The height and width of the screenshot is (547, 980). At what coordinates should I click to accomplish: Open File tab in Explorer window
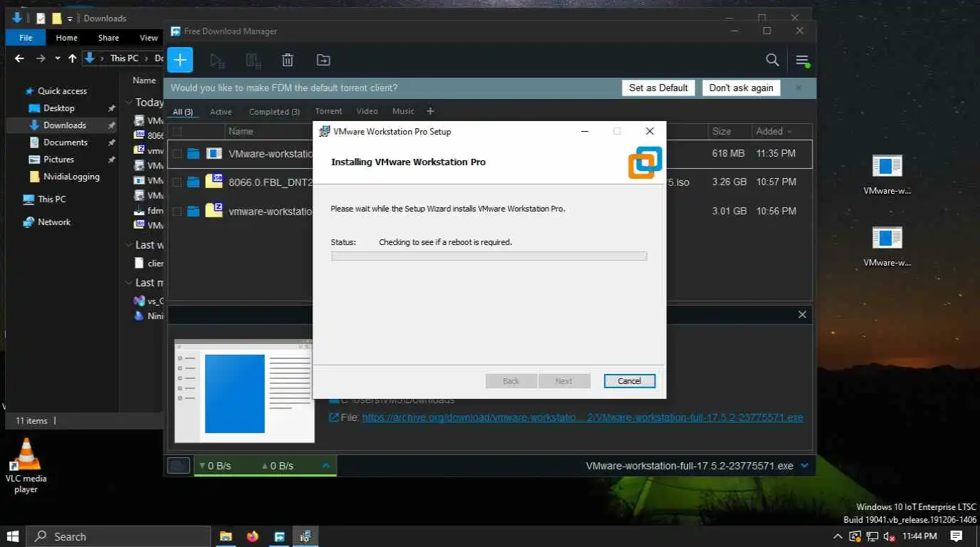click(26, 38)
